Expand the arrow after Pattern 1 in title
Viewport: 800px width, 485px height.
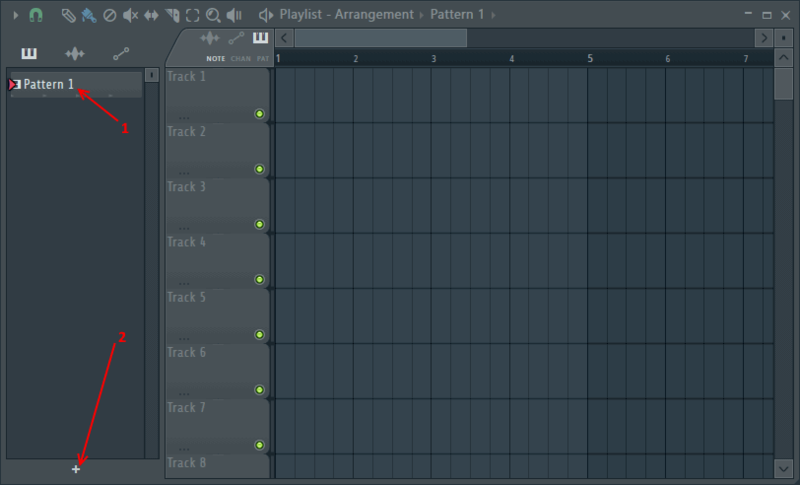coord(493,15)
